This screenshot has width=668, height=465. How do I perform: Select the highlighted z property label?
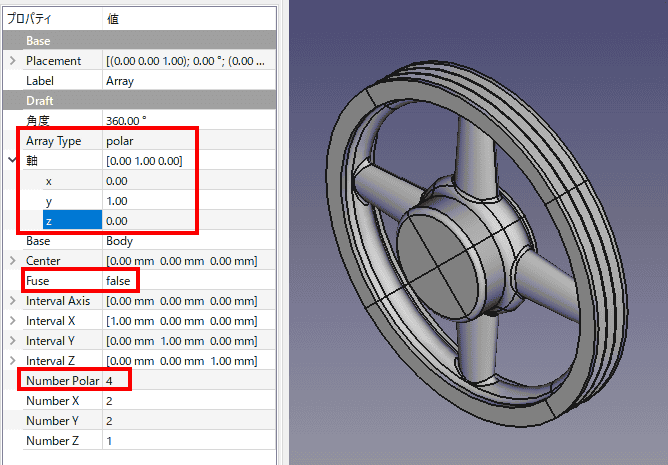coord(72,221)
